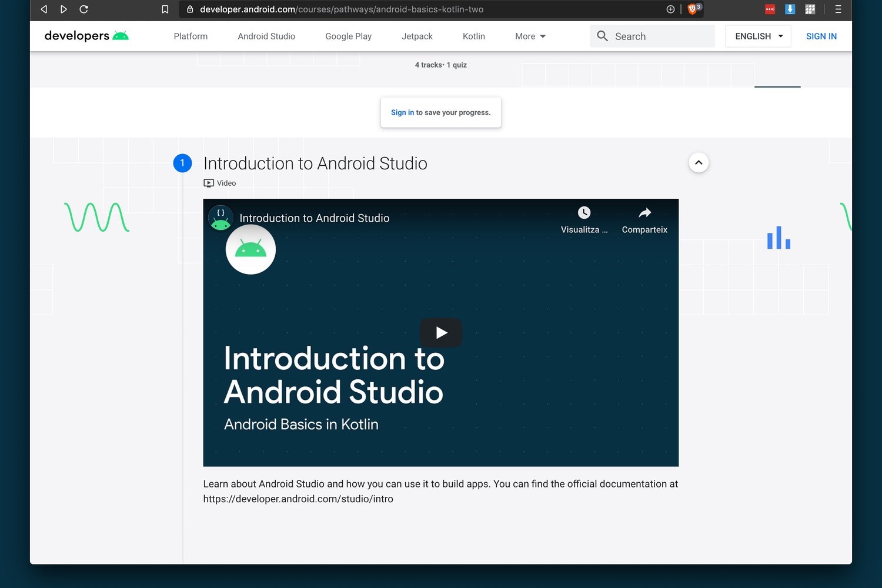Collapse the Introduction to Android Studio section
The width and height of the screenshot is (882, 588).
click(x=699, y=163)
